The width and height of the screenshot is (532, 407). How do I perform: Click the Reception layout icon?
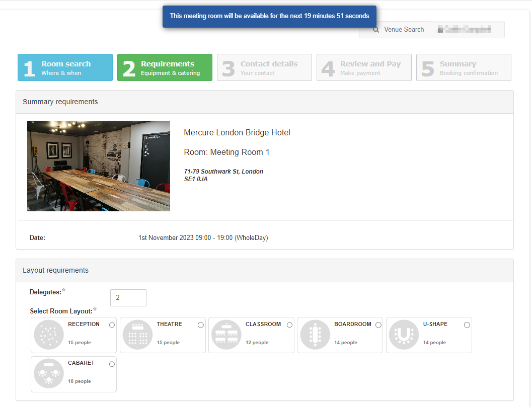(49, 335)
